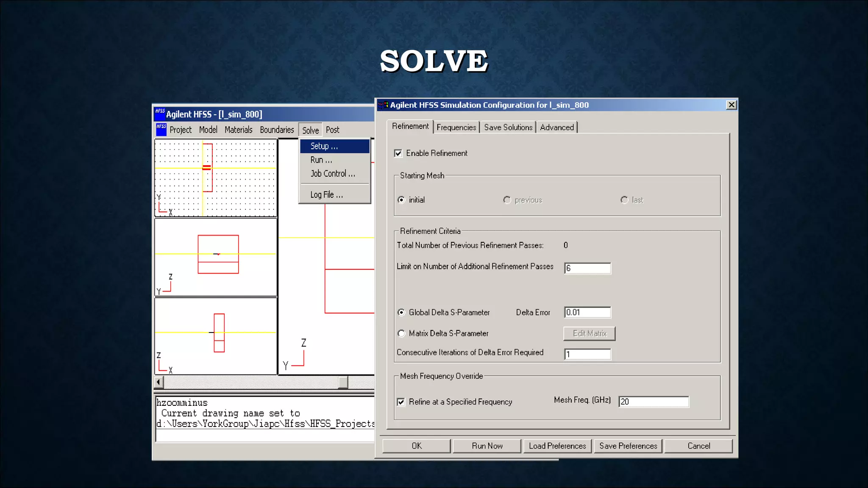Select the previous starting mesh option
Screen dimensions: 868x488
[x=507, y=200]
